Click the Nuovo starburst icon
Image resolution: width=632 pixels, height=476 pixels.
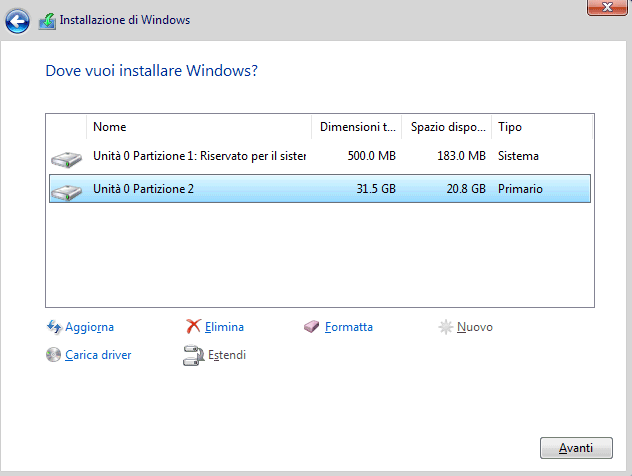[x=446, y=327]
